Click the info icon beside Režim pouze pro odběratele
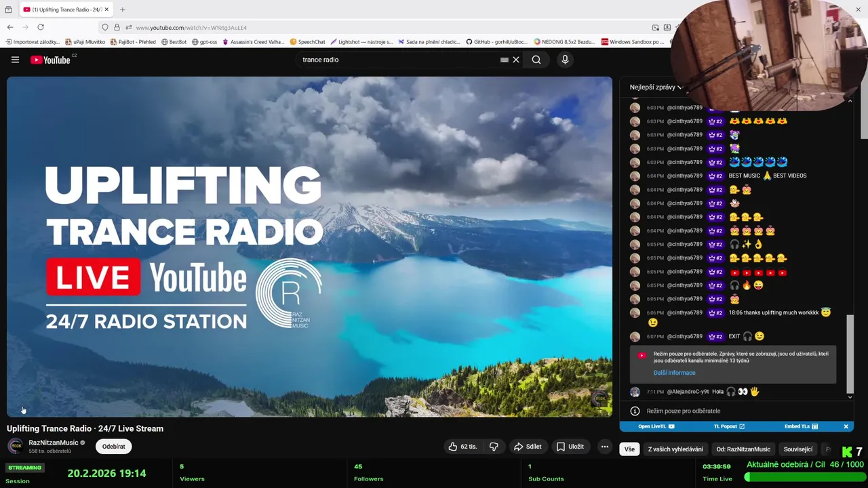Image resolution: width=868 pixels, height=488 pixels. pos(635,411)
